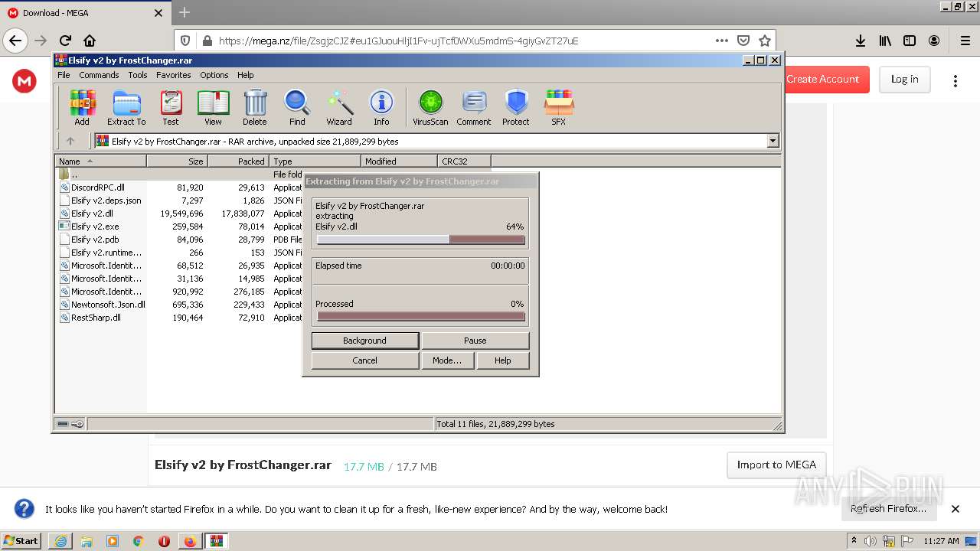
Task: Open the Wizard wand icon
Action: tap(339, 107)
